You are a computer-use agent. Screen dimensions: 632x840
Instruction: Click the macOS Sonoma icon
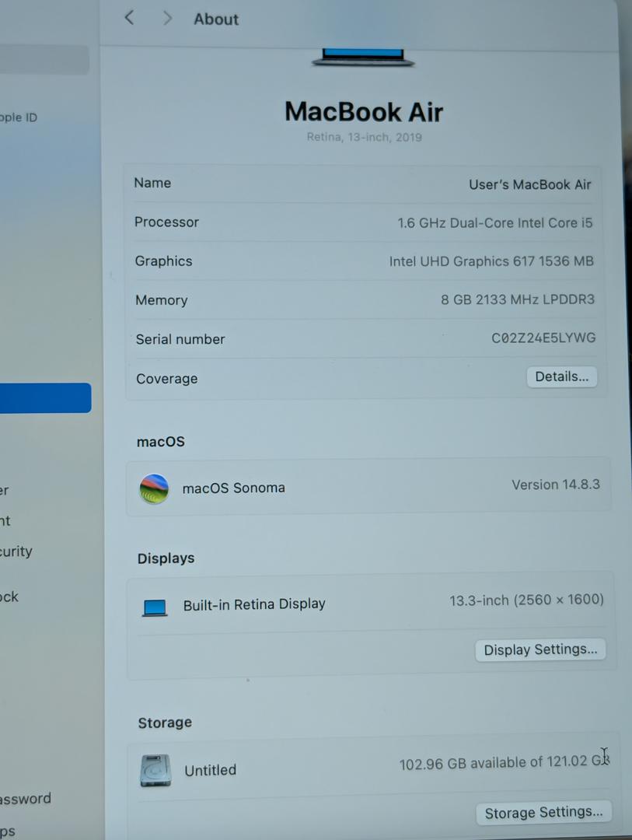click(154, 488)
